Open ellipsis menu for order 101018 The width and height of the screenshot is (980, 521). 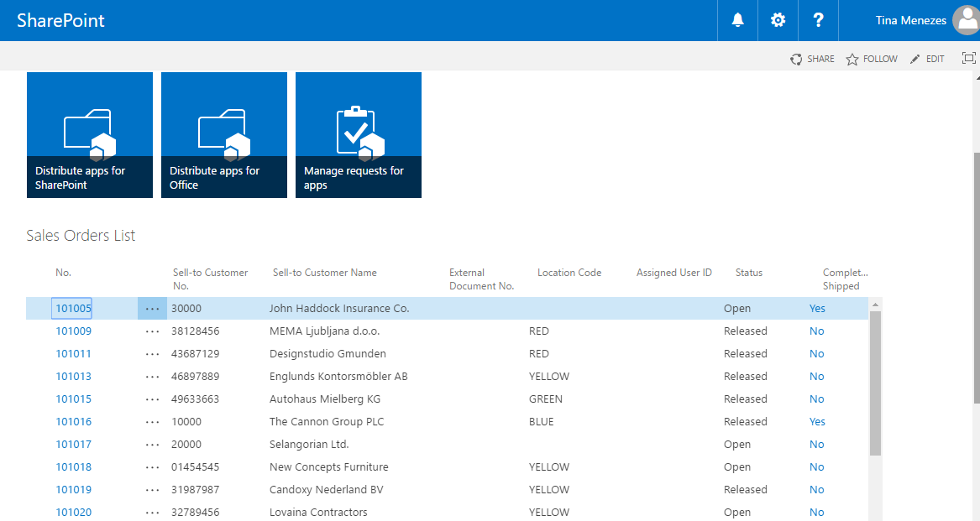pos(152,467)
